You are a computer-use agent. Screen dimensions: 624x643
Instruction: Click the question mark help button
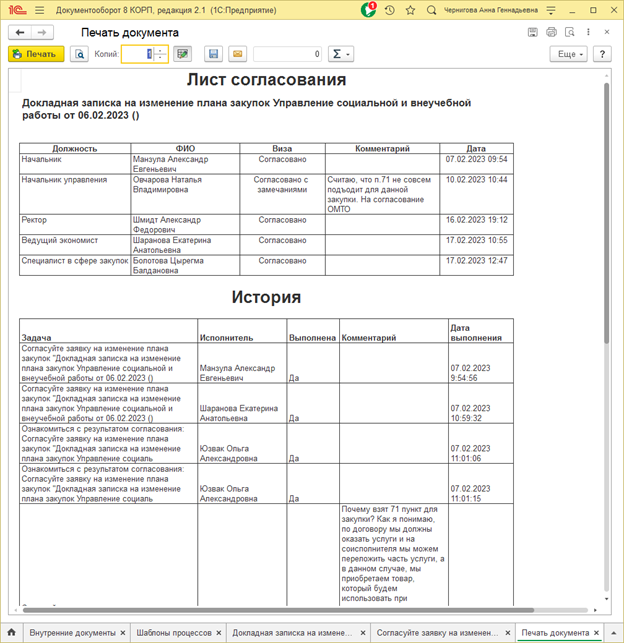602,54
